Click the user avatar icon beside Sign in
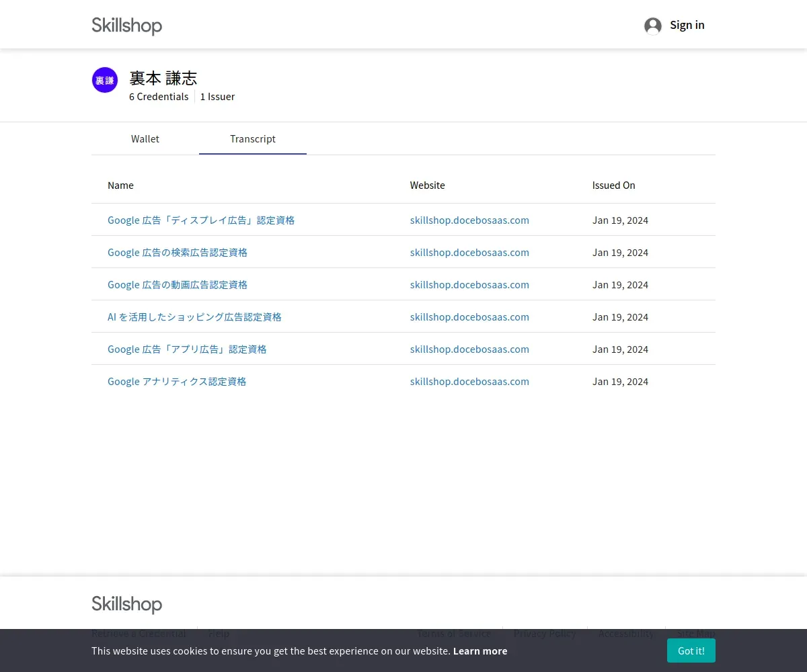Viewport: 807px width, 672px height. click(x=653, y=26)
